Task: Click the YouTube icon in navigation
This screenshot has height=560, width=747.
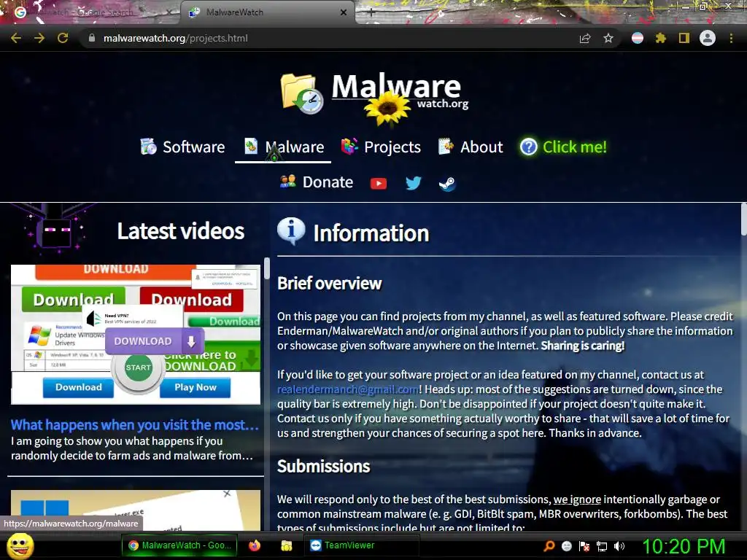Action: click(x=379, y=183)
